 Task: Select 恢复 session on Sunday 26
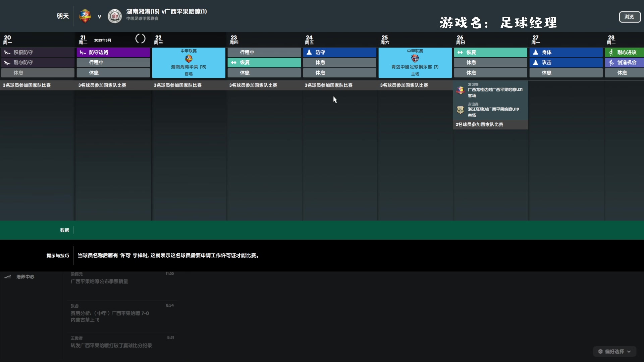click(x=491, y=52)
